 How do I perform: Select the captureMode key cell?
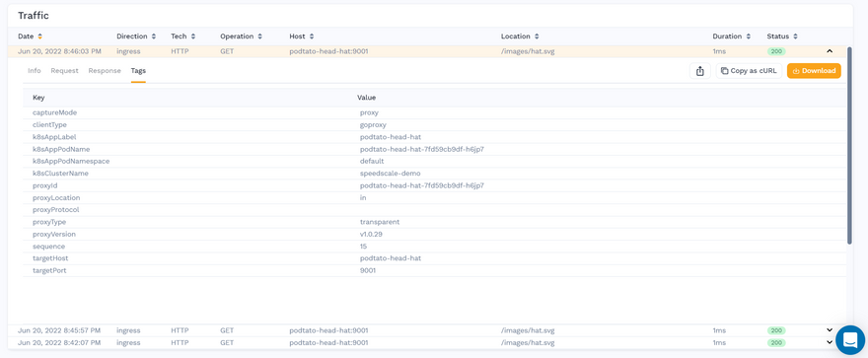coord(55,112)
